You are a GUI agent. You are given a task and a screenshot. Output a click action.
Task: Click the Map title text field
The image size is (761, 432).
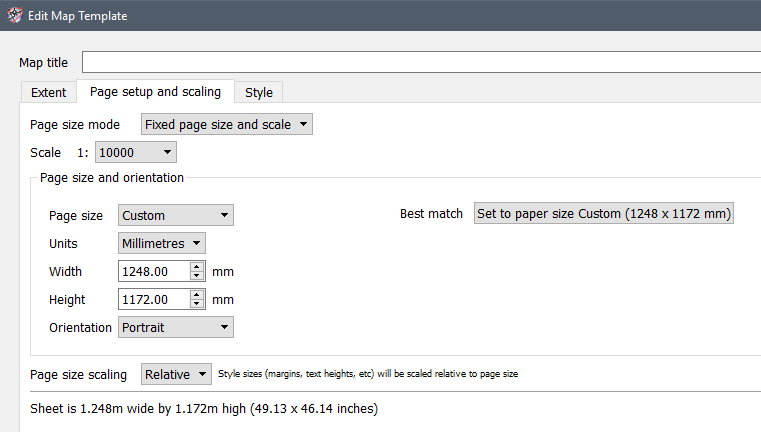[420, 62]
